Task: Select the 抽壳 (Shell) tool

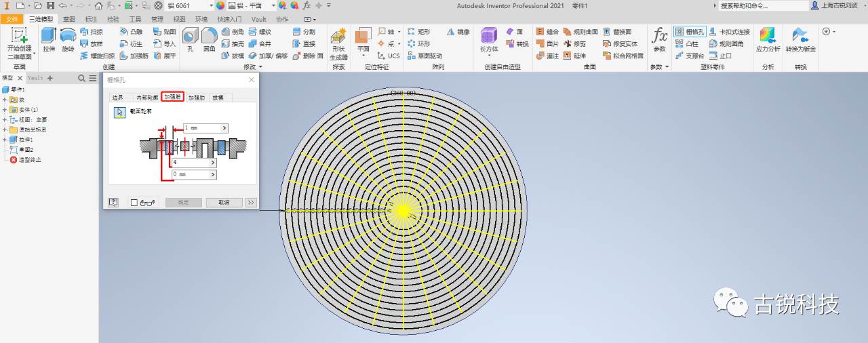Action: 233,43
